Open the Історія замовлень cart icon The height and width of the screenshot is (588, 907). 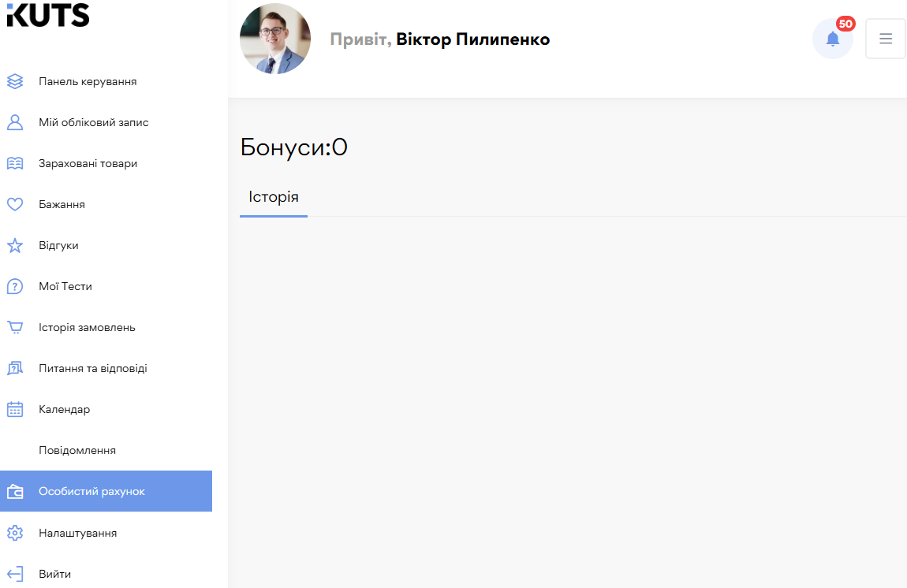pyautogui.click(x=15, y=327)
